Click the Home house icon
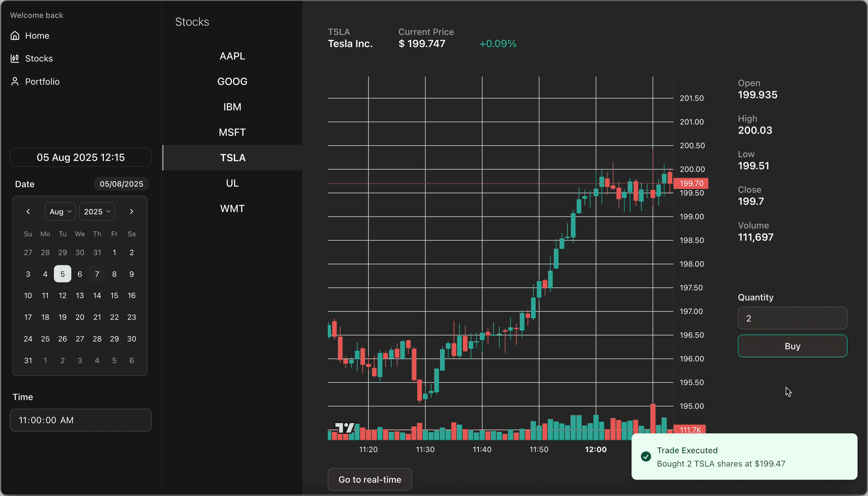Viewport: 868px width, 496px height. [15, 36]
